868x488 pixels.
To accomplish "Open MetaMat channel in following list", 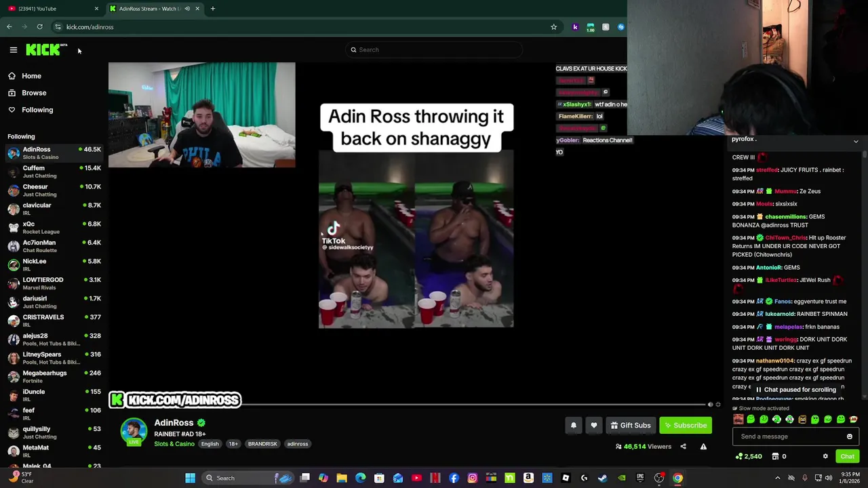I will (54, 451).
